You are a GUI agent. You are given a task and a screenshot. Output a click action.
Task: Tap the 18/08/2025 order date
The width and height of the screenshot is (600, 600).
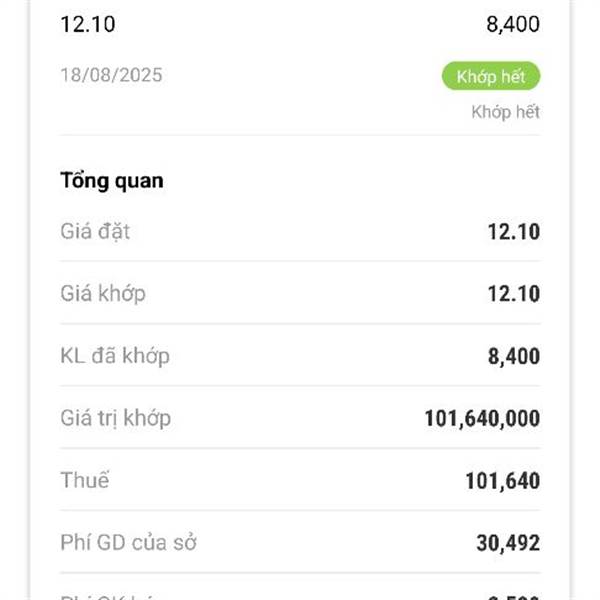coord(111,75)
